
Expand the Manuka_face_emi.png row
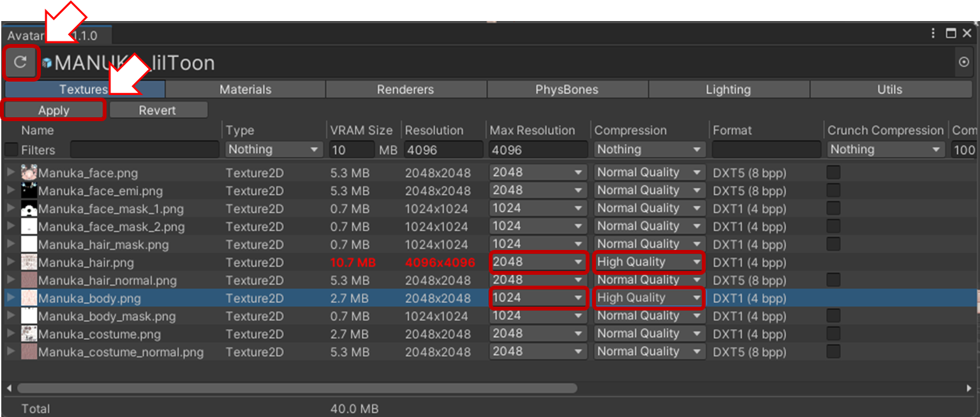[x=10, y=191]
